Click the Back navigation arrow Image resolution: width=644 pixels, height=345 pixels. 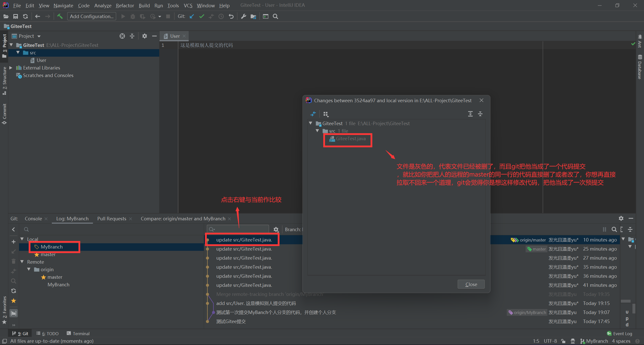[x=37, y=16]
